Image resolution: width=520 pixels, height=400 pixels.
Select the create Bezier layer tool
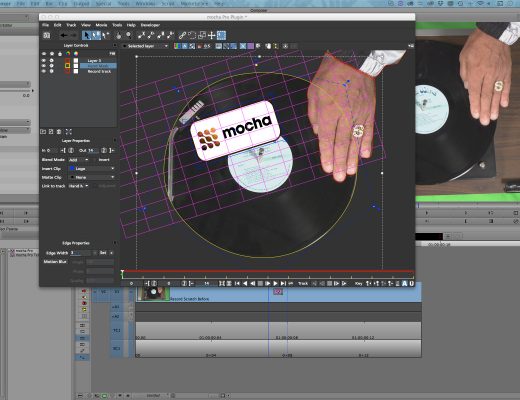tap(161, 35)
